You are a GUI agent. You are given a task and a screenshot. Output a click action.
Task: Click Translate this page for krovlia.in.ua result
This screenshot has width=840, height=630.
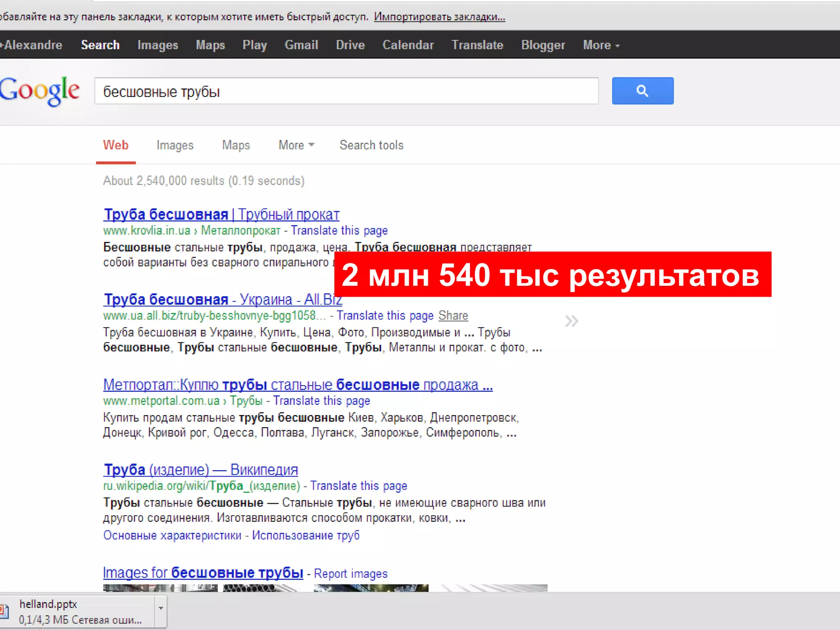pyautogui.click(x=339, y=231)
